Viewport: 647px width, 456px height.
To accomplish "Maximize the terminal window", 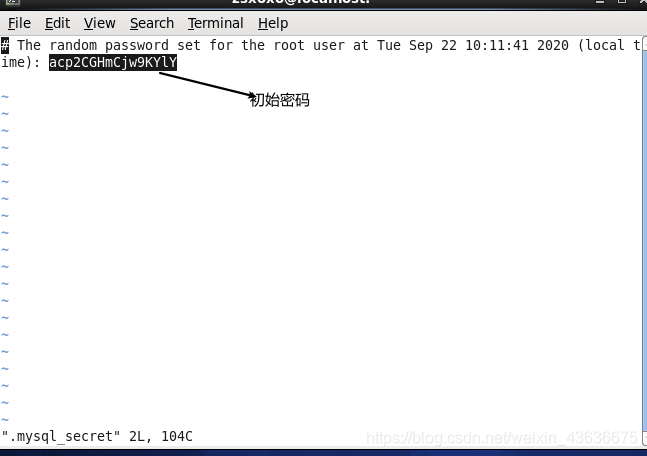I will 622,2.
